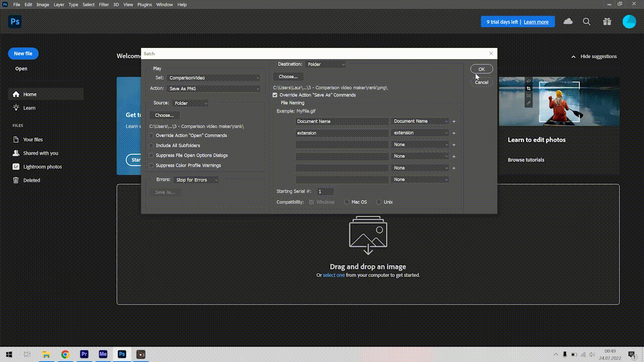Enable Include All Subfolders checkbox
The width and height of the screenshot is (644, 362).
click(151, 145)
